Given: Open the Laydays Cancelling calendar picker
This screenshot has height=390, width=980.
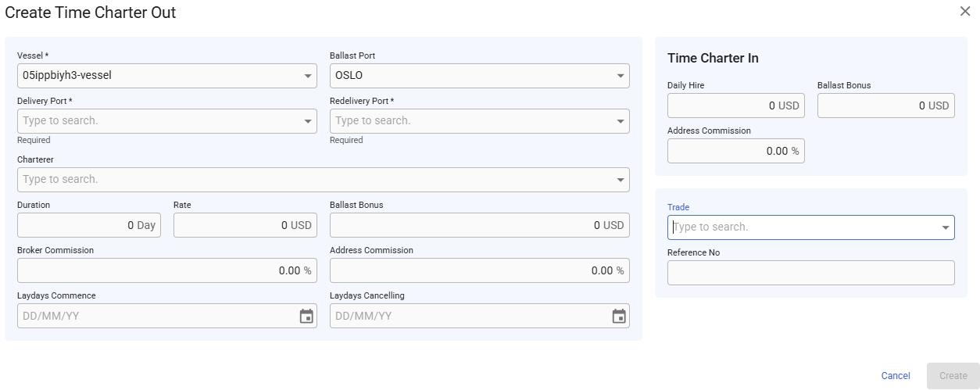Looking at the screenshot, I should click(619, 316).
